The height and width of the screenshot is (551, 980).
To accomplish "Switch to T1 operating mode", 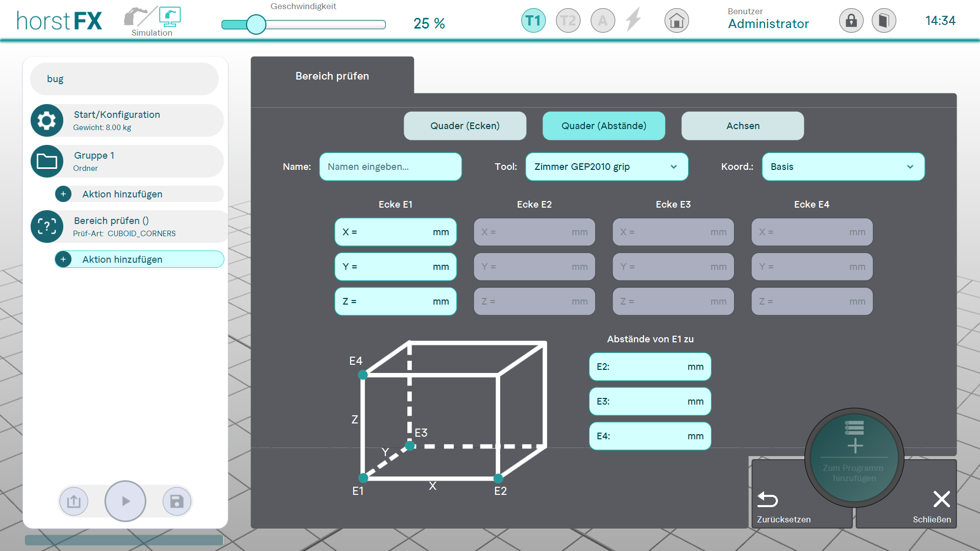I will (533, 21).
